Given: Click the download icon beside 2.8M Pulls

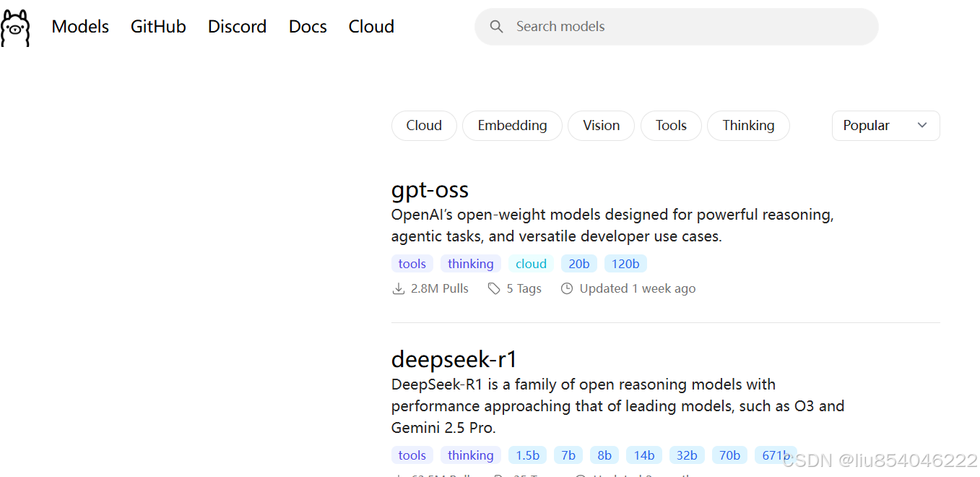Looking at the screenshot, I should pyautogui.click(x=398, y=289).
